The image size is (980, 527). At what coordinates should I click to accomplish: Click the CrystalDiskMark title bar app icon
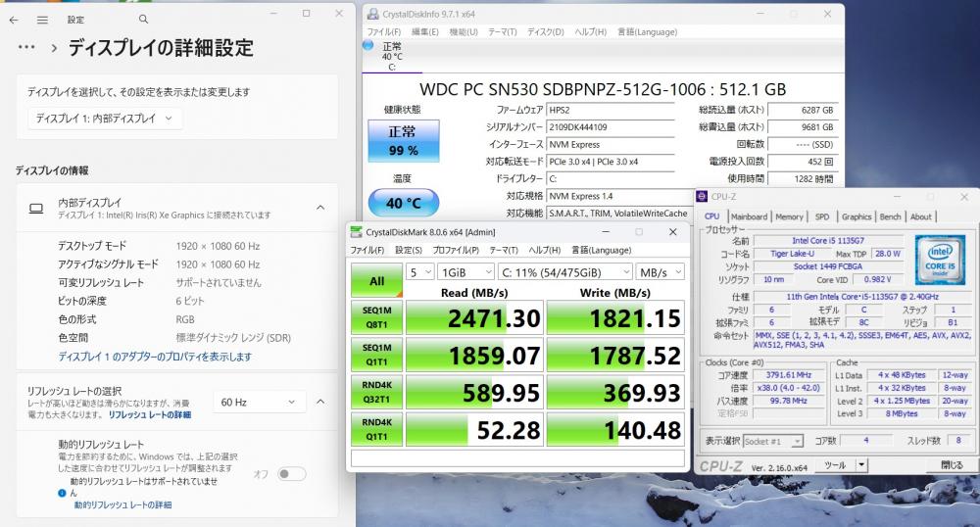point(357,232)
